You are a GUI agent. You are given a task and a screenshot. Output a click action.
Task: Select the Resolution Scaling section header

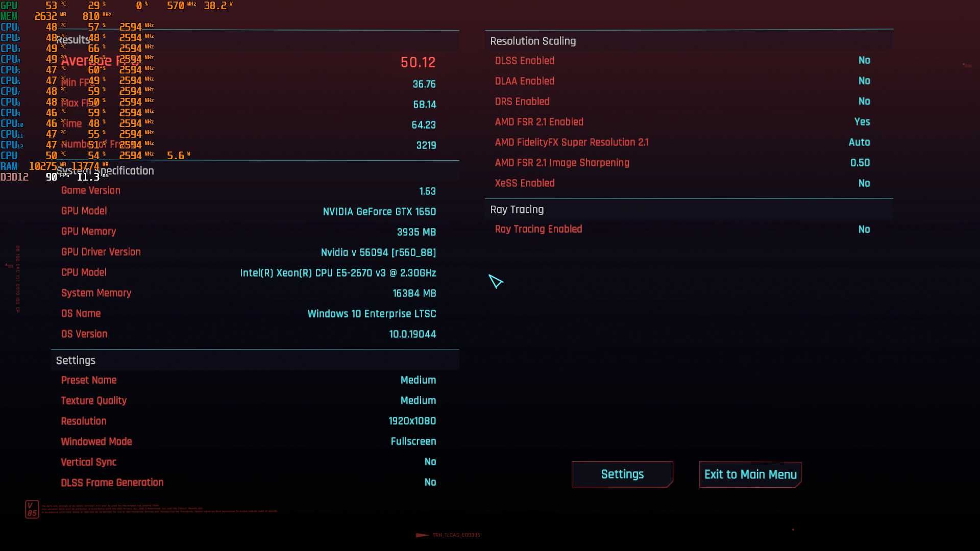click(x=533, y=41)
